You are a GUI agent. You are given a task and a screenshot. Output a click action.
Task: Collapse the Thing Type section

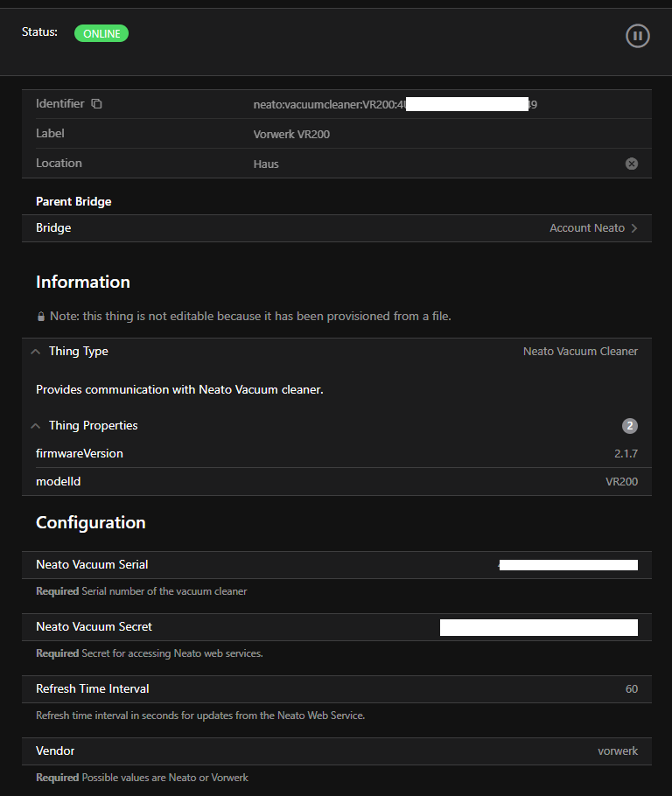pos(36,352)
